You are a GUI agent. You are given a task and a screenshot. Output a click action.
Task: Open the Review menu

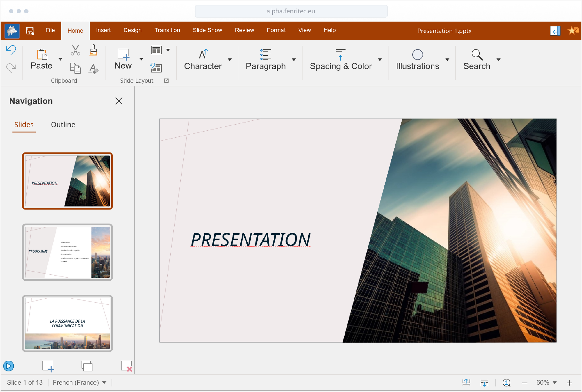(x=244, y=30)
